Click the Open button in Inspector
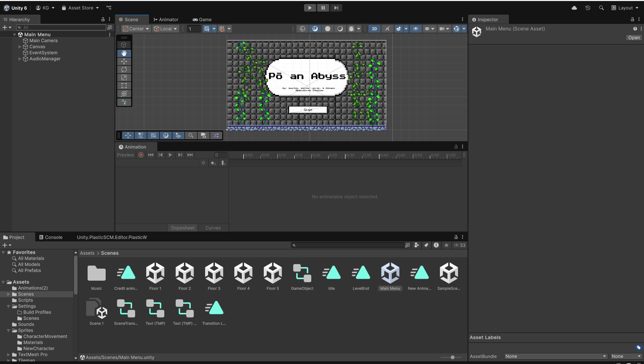644x364 pixels. pos(634,38)
